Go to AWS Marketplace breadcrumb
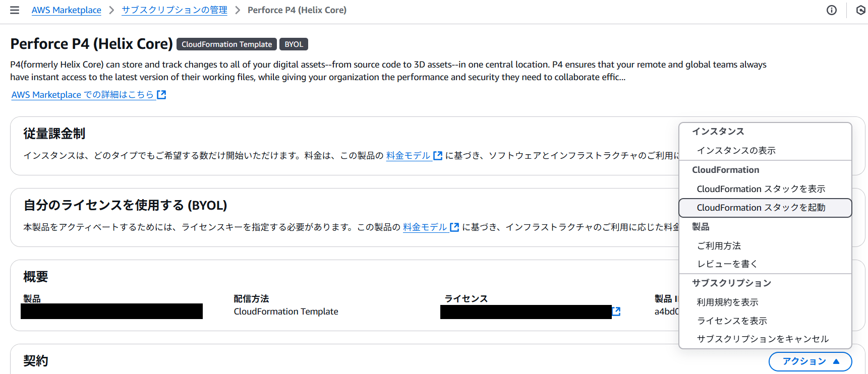Screen dimensions: 868x374 click(67, 10)
